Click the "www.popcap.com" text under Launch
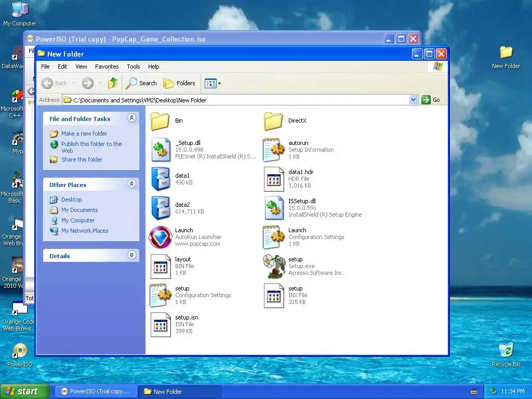The height and width of the screenshot is (399, 532). pos(197,244)
